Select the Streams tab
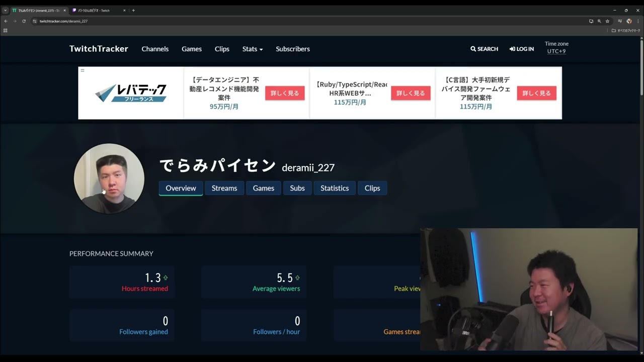This screenshot has height=362, width=644. pos(224,188)
